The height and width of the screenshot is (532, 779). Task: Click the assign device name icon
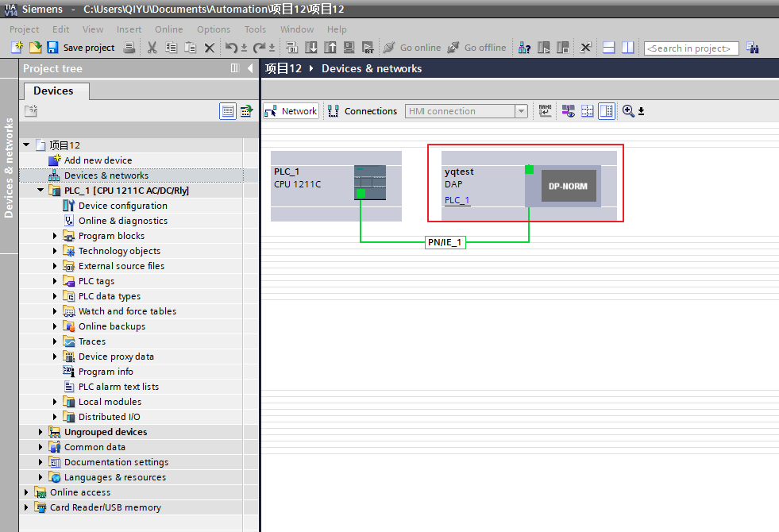pos(545,111)
